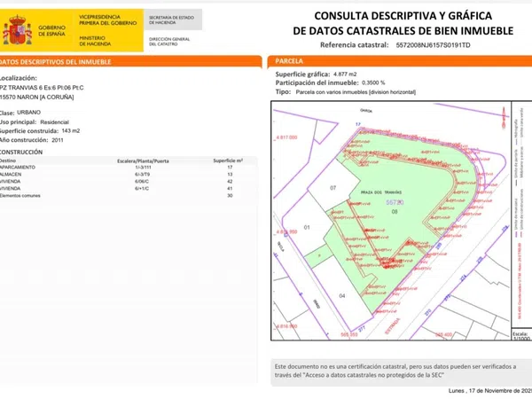
Task: Click location code 1/-3/111
Action: [143, 168]
